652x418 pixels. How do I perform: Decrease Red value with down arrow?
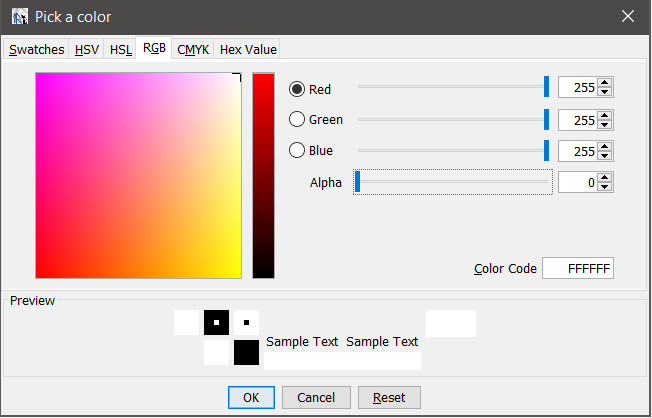click(604, 93)
